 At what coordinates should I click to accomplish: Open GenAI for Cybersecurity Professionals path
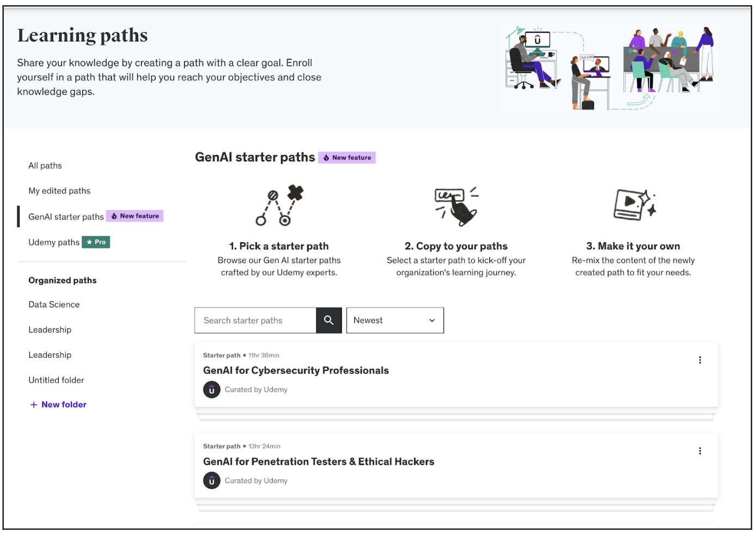coord(296,371)
